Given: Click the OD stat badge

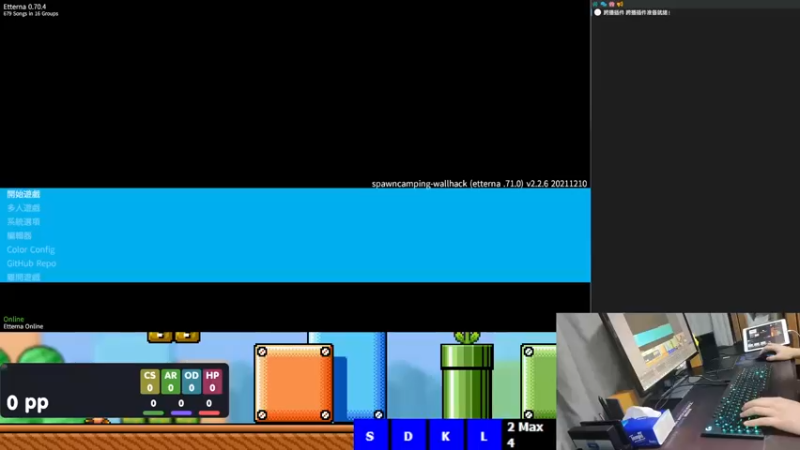Looking at the screenshot, I should click(x=191, y=382).
